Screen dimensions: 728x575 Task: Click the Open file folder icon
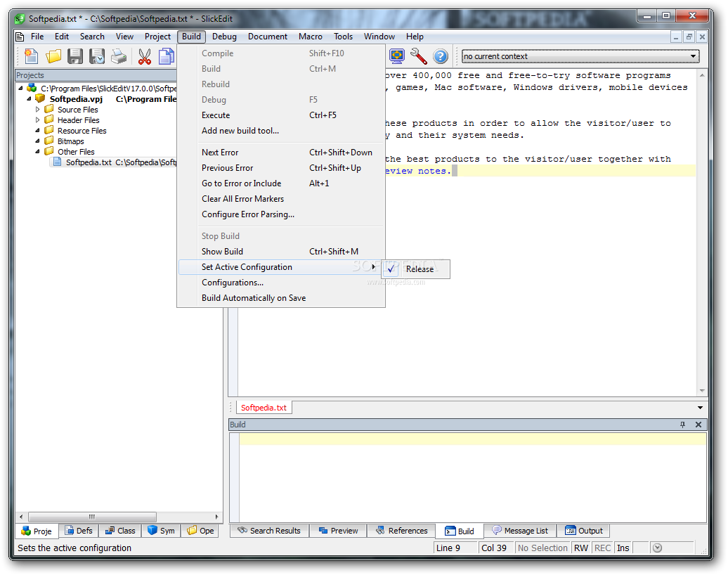[x=53, y=56]
